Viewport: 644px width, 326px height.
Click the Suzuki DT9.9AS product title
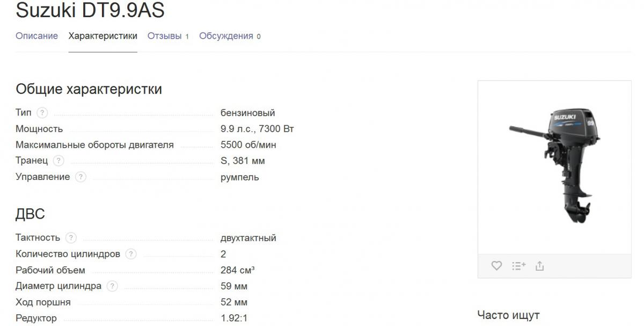point(90,10)
